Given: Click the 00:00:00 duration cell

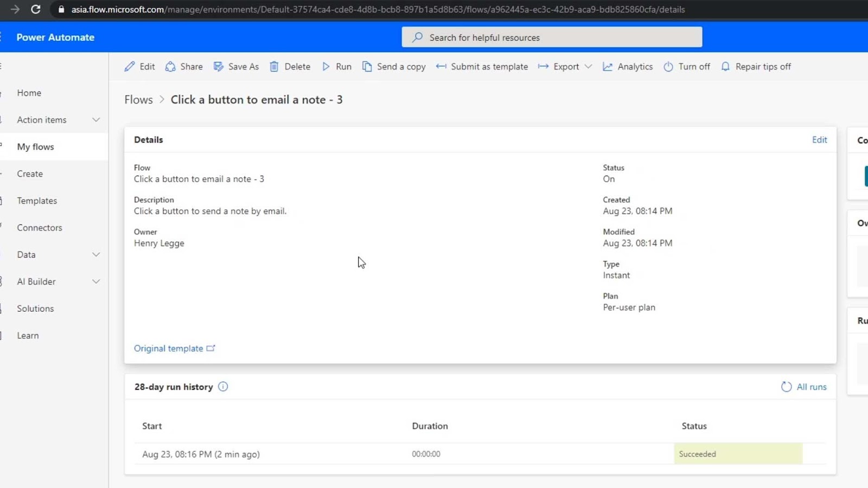Looking at the screenshot, I should click(426, 454).
